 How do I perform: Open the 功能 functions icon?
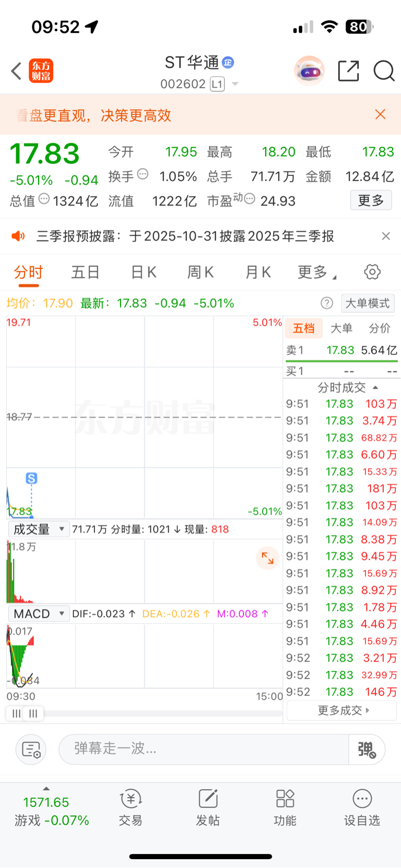[x=285, y=807]
